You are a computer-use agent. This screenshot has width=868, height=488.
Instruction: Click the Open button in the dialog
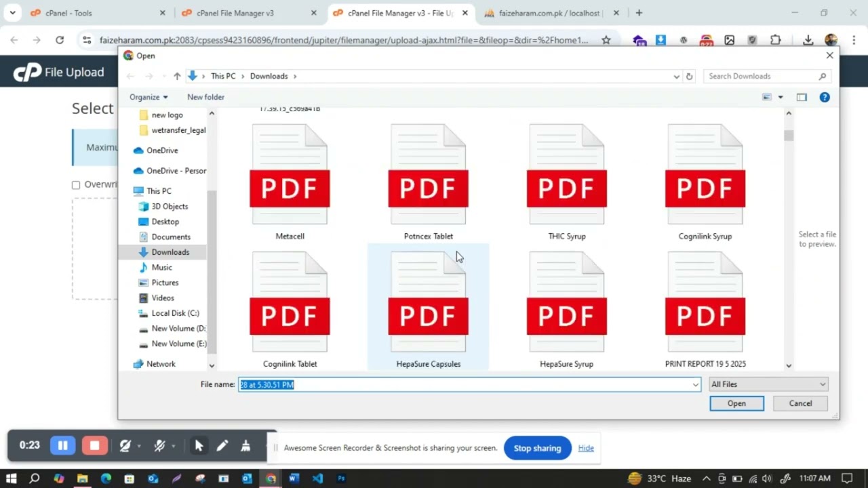pos(736,403)
